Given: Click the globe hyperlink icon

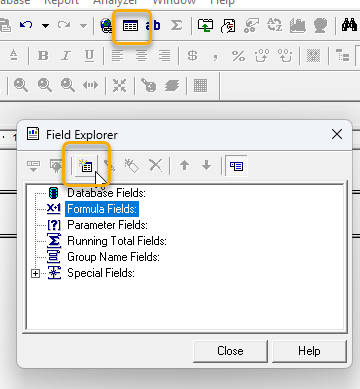Looking at the screenshot, I should [x=106, y=26].
